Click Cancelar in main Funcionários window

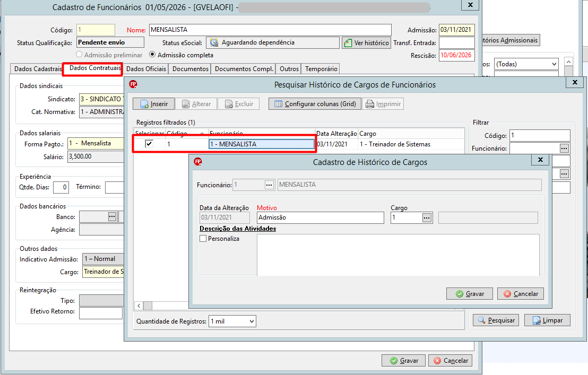tap(451, 360)
